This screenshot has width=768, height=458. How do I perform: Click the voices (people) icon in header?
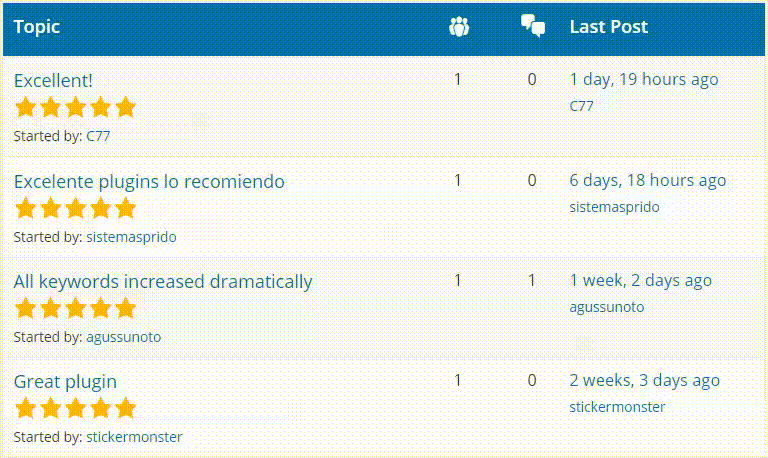(459, 27)
